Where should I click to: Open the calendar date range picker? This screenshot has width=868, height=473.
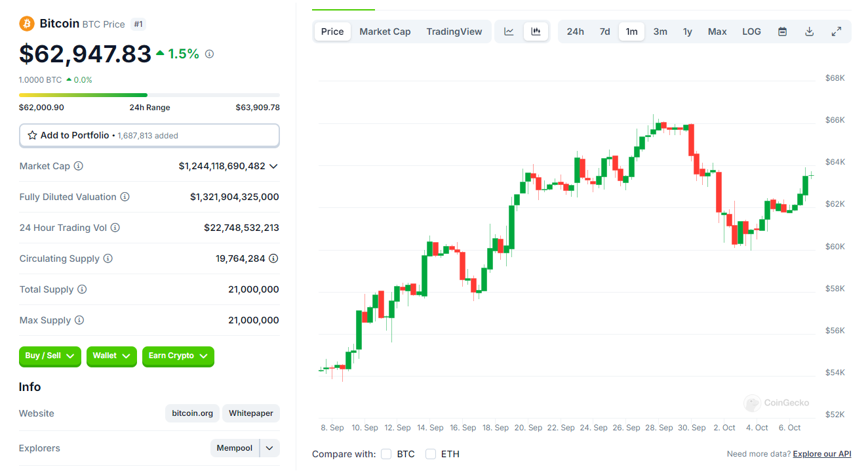782,31
